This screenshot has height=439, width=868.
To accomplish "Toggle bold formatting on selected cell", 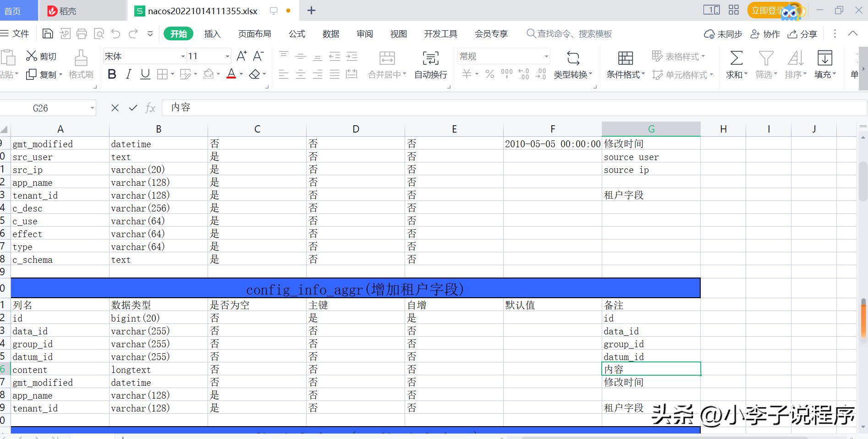I will tap(111, 74).
